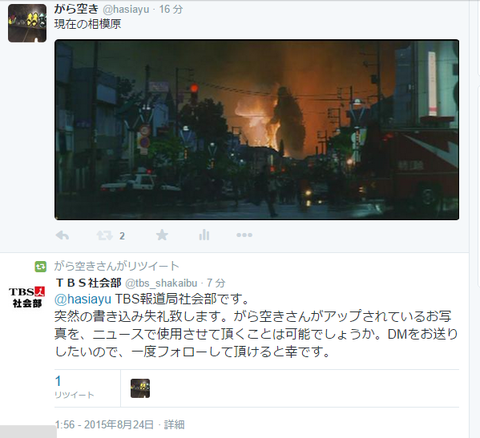The height and width of the screenshot is (438, 480).
Task: View the 1 リツイート count
Action: [x=74, y=387]
